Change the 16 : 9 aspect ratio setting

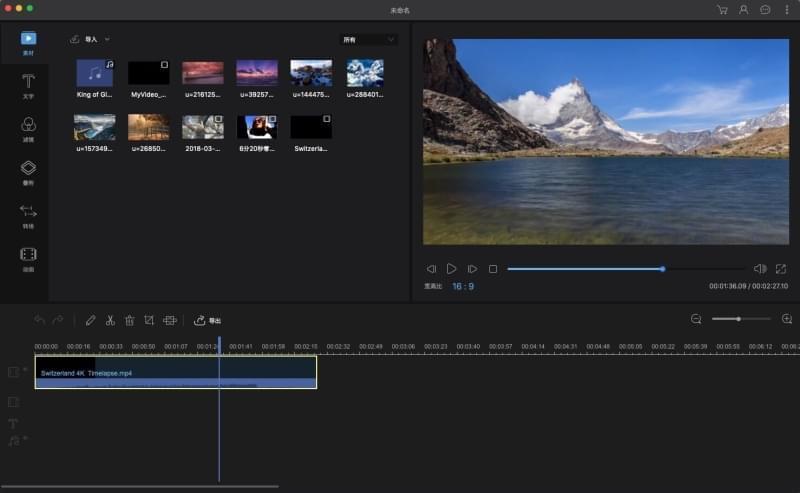(x=463, y=286)
